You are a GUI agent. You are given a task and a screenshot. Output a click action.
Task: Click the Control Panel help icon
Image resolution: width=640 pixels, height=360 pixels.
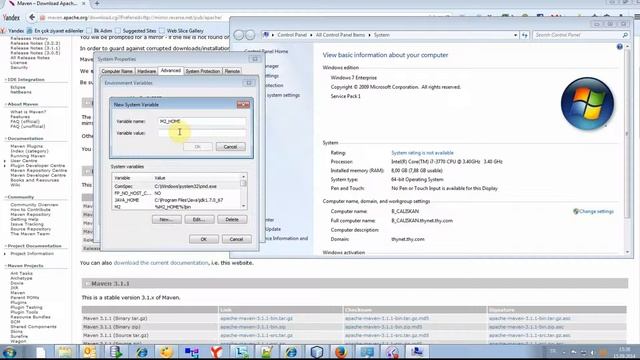(x=620, y=47)
